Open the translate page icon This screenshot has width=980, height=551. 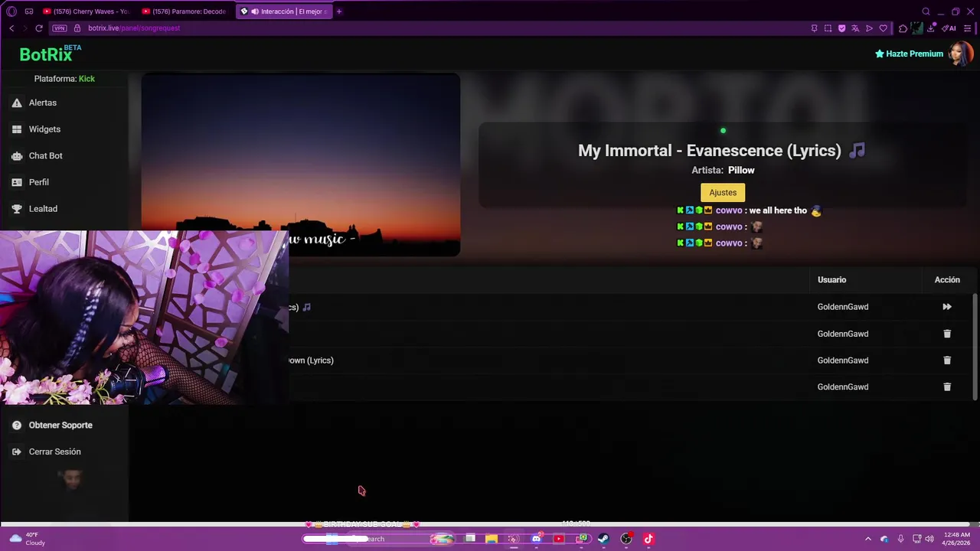pyautogui.click(x=855, y=28)
